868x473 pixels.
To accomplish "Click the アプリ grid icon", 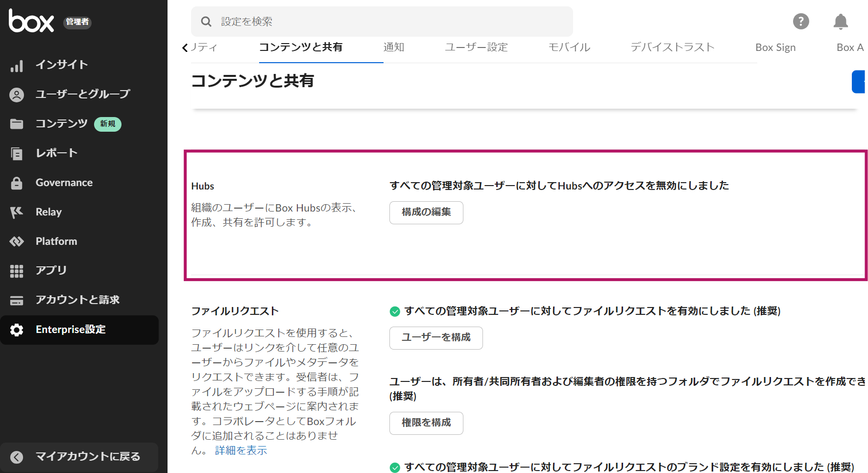I will tap(17, 271).
